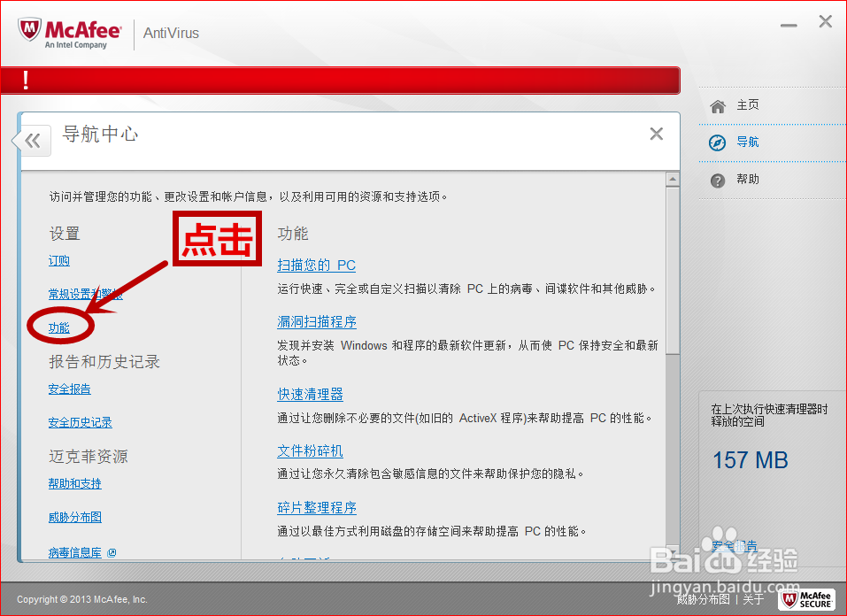Open the 功能 link under 设置

[59, 327]
